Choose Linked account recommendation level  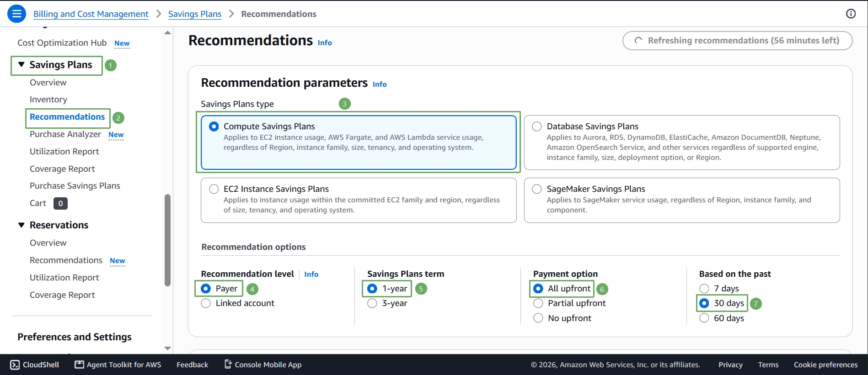tap(206, 303)
